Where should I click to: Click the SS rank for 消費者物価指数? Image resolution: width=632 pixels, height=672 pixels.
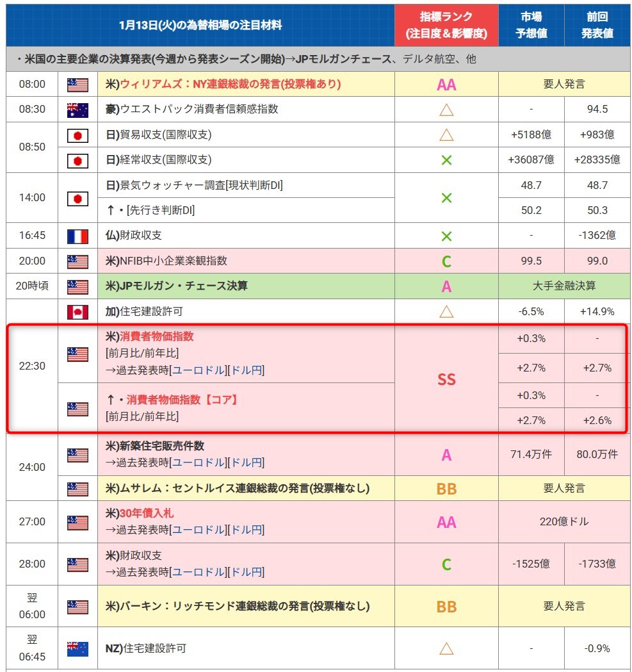pos(446,379)
